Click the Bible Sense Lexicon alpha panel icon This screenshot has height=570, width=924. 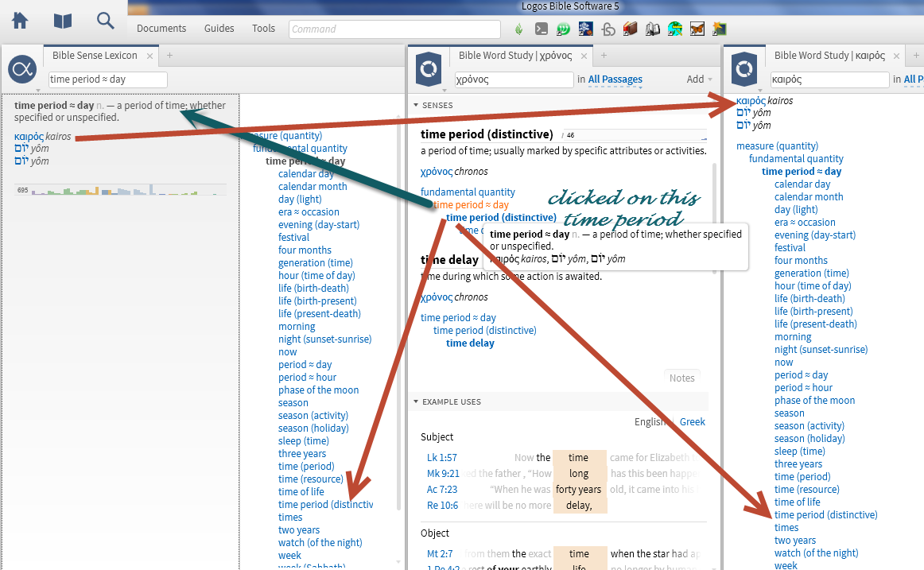click(22, 69)
